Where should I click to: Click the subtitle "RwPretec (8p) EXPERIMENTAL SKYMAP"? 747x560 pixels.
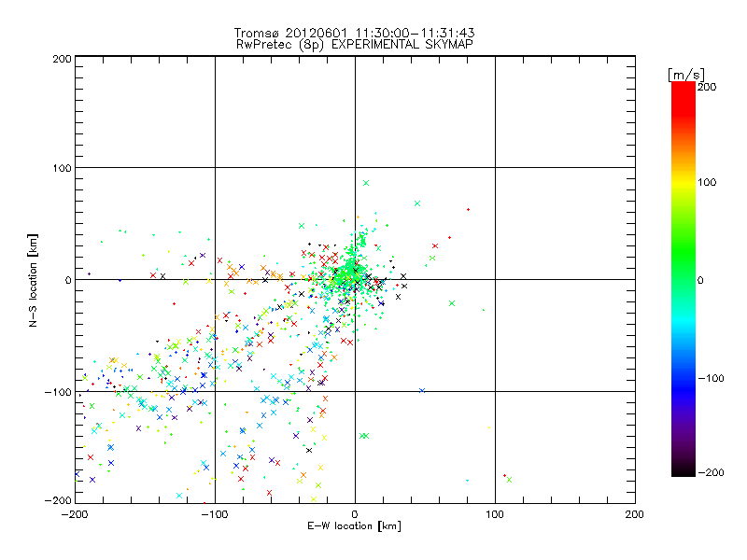click(x=354, y=44)
